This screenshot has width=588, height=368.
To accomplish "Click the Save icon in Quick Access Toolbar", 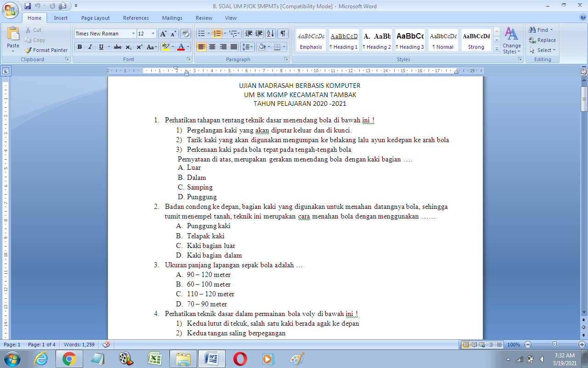I will click(x=28, y=6).
